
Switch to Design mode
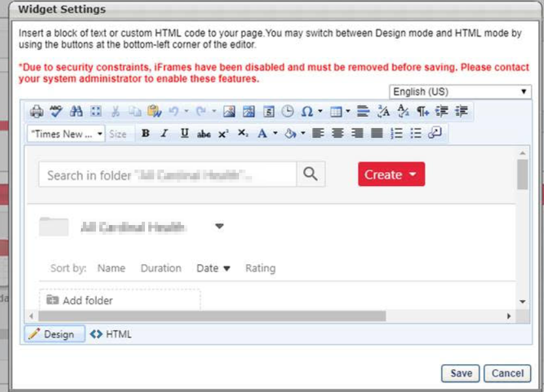[x=53, y=334]
